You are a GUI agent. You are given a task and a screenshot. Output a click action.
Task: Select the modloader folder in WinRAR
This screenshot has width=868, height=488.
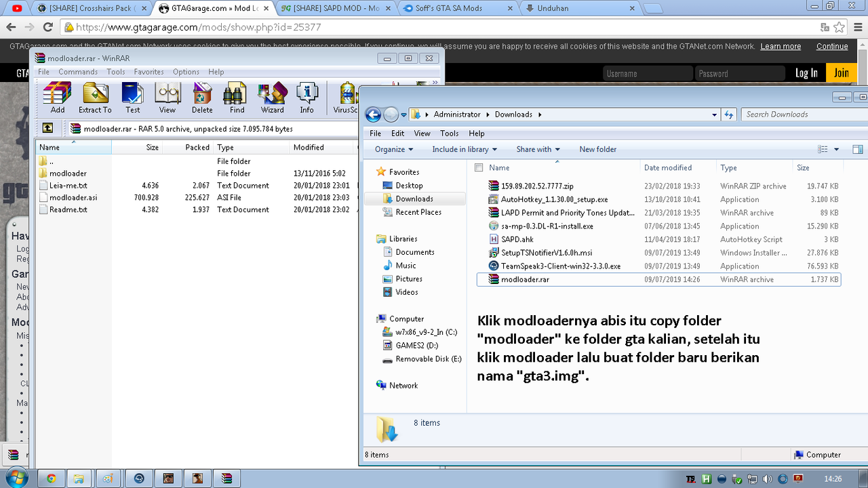[x=68, y=174]
